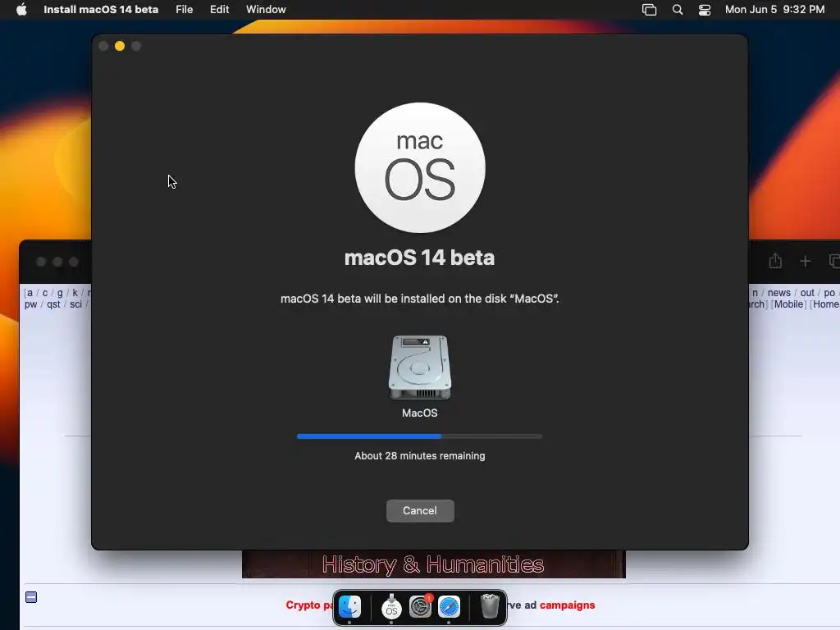Click the red 'campaigns' ad link

pos(568,605)
